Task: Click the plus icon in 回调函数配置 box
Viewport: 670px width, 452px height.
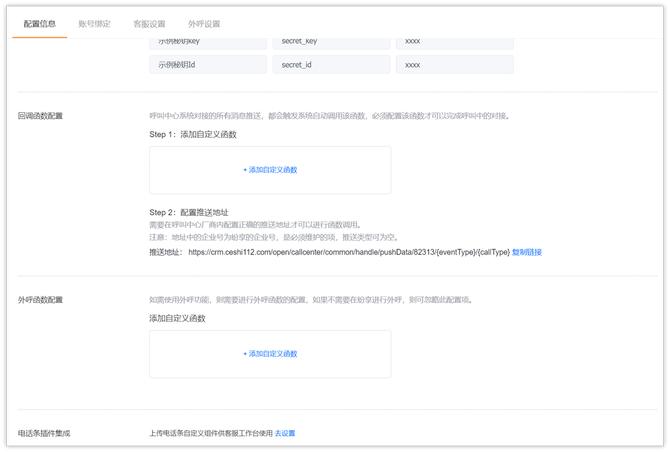Action: 245,170
